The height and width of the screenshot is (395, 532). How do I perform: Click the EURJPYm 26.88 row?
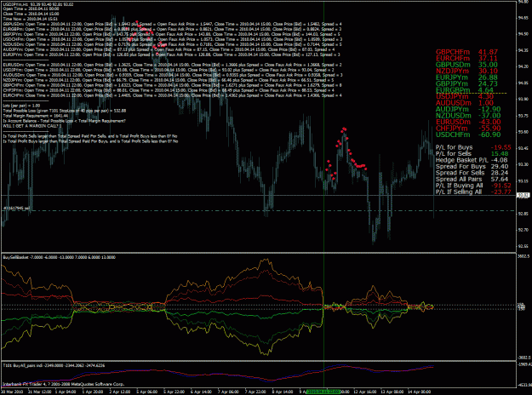pyautogui.click(x=466, y=77)
